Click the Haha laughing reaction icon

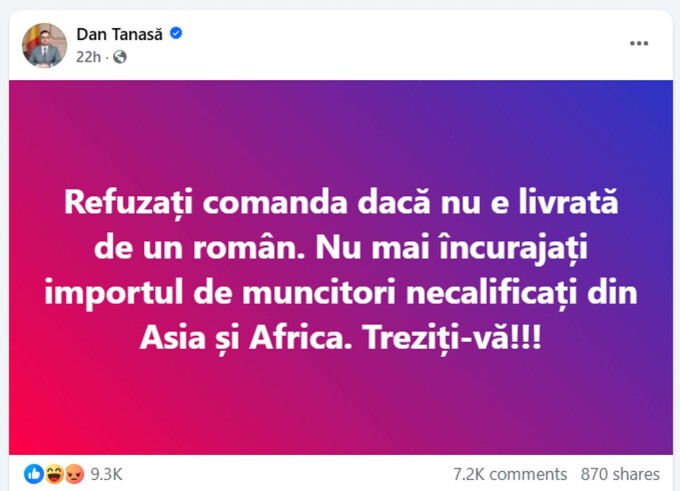coord(54,474)
